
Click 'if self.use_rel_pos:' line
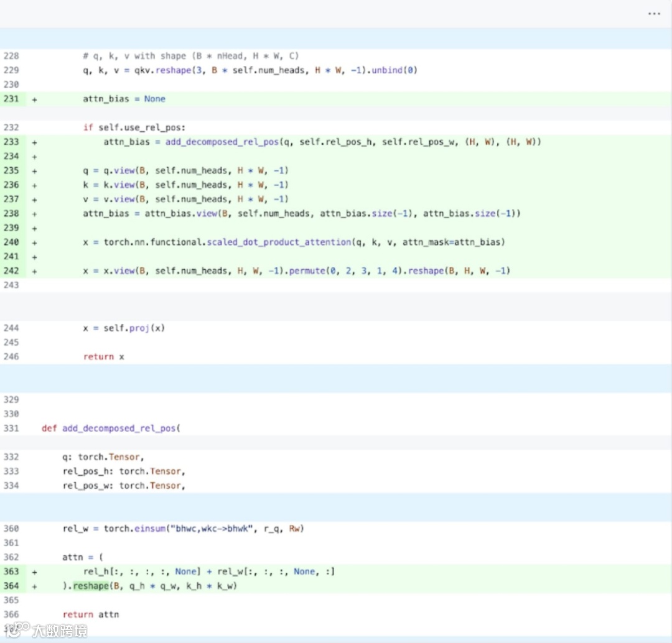click(134, 127)
